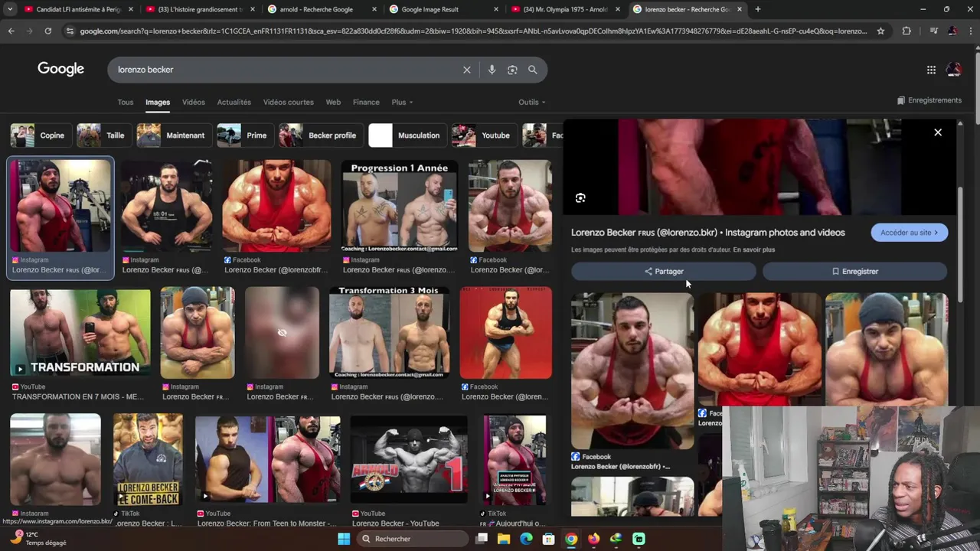Open the Transformation 3 Mois thumbnail

(388, 333)
